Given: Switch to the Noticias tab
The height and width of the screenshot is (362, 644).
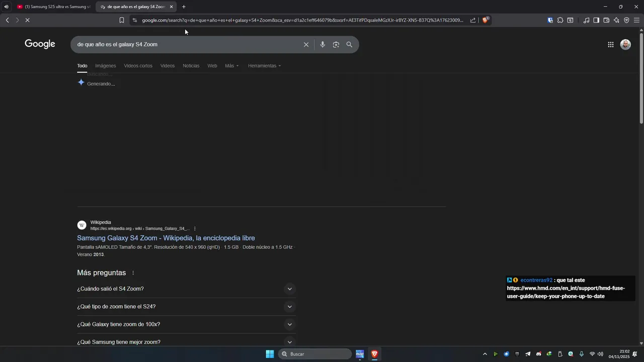Looking at the screenshot, I should pyautogui.click(x=191, y=66).
